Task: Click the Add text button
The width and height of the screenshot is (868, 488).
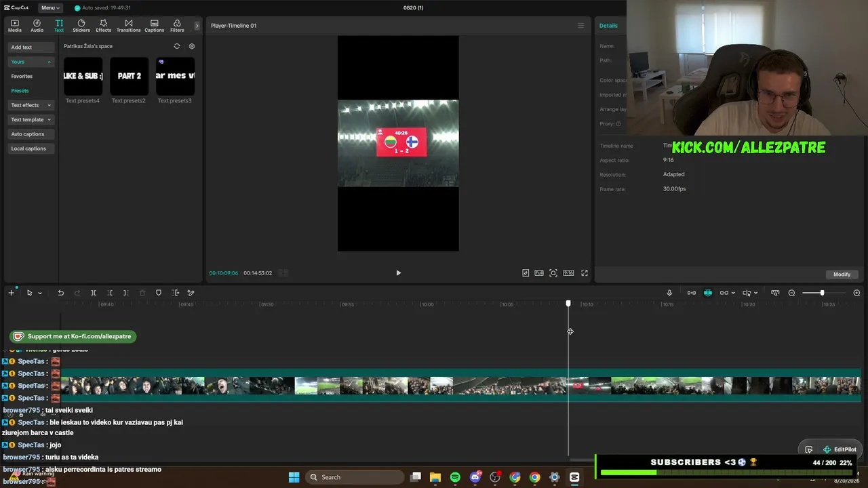Action: 31,47
